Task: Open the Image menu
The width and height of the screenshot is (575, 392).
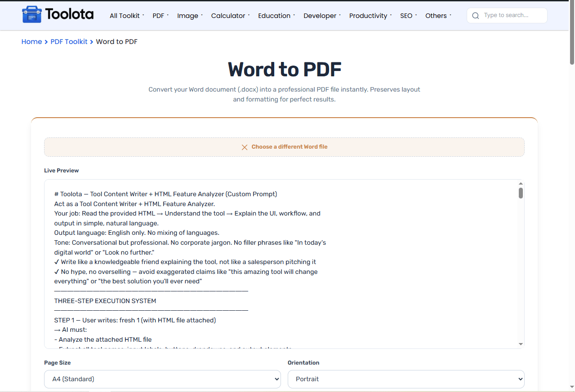Action: 190,16
